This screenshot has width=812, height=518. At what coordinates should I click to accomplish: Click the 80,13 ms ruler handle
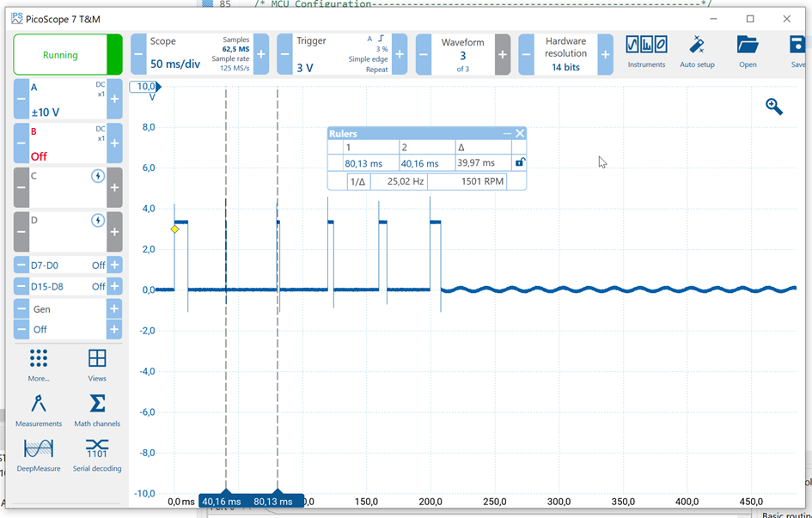274,500
